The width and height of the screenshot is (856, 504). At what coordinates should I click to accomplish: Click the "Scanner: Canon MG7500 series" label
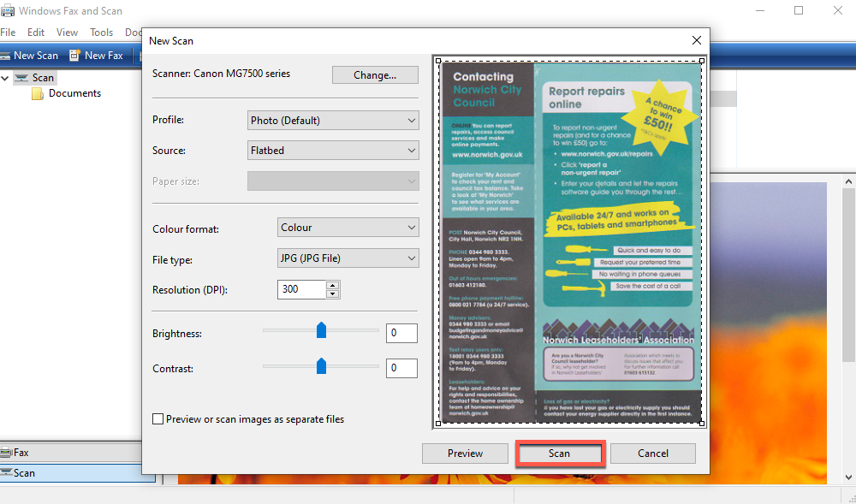(221, 73)
